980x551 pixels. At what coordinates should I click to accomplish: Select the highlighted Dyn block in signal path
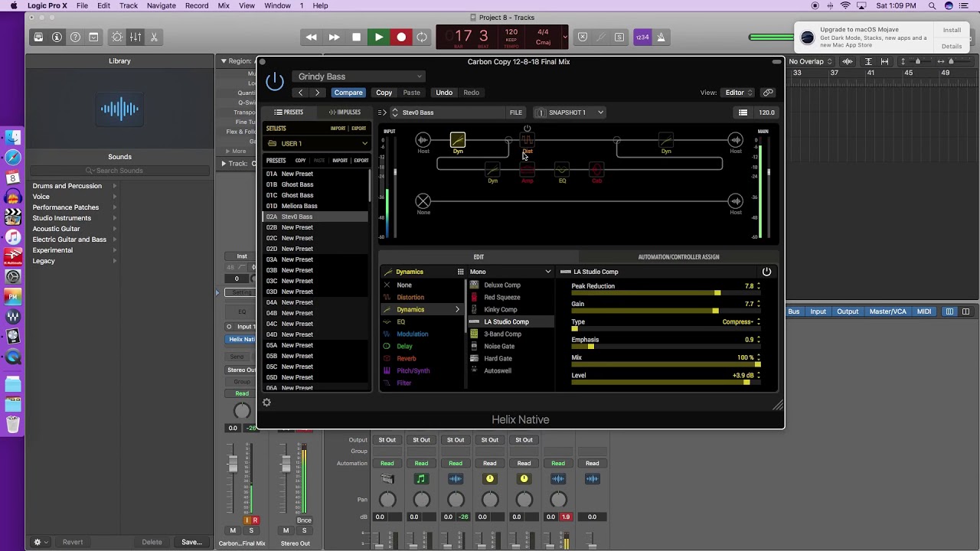tap(458, 140)
